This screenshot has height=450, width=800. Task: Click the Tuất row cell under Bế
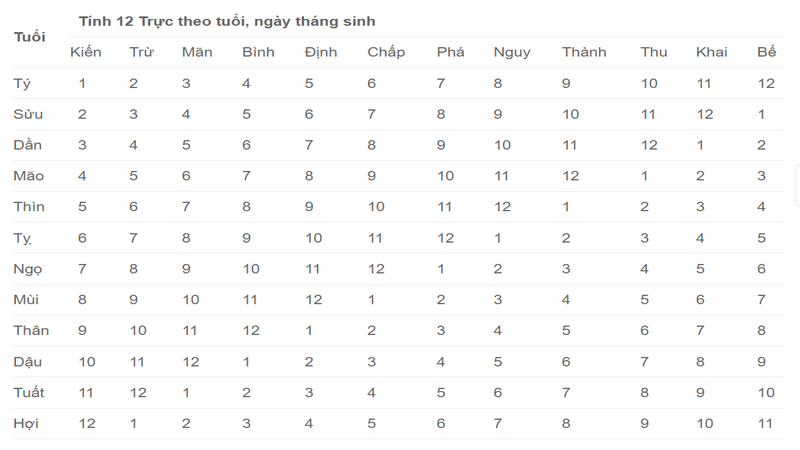pyautogui.click(x=766, y=393)
